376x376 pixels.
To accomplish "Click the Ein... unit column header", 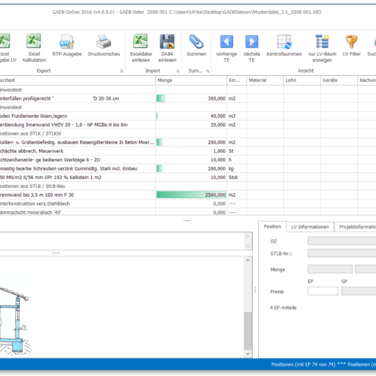I will click(x=237, y=80).
